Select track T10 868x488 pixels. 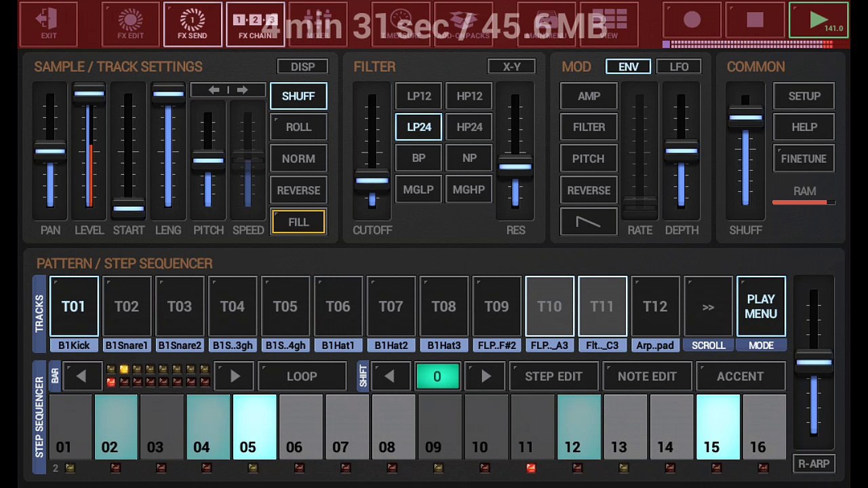(549, 306)
